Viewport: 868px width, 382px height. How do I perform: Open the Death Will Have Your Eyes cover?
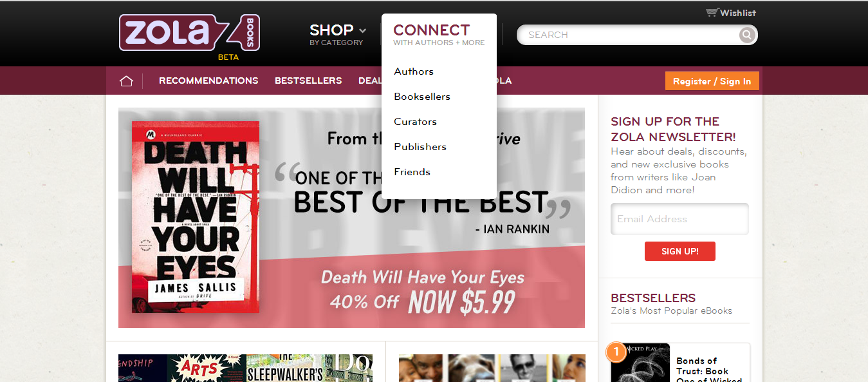pos(196,217)
